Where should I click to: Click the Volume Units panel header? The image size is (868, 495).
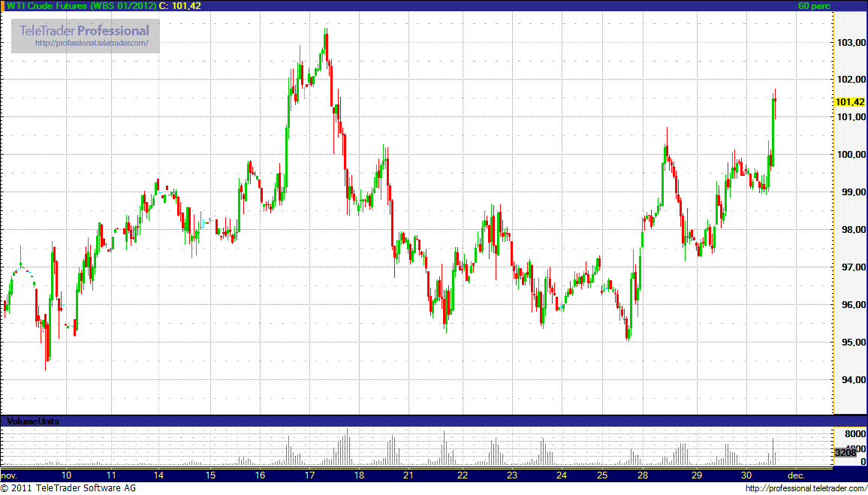pyautogui.click(x=33, y=421)
